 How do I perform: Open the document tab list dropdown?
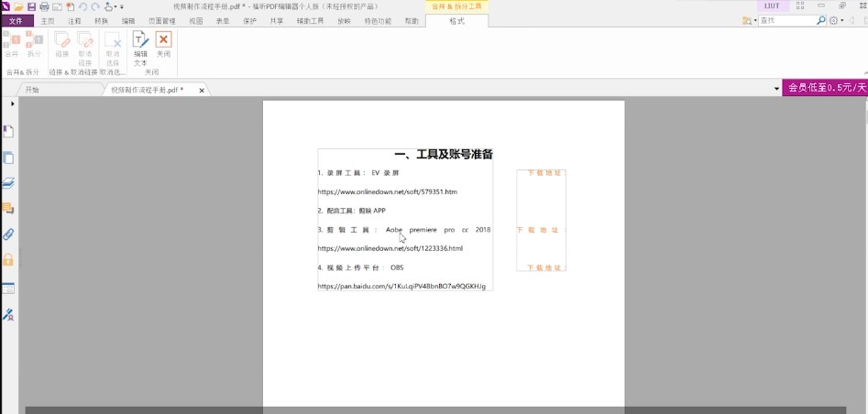[x=775, y=90]
